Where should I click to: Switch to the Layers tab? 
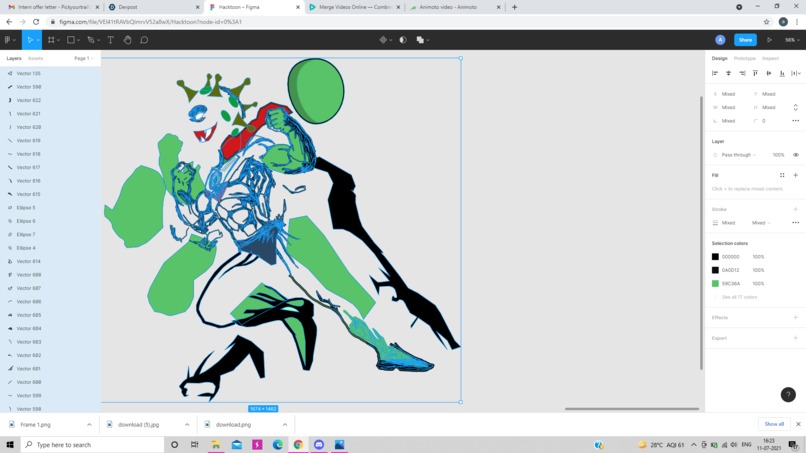point(14,58)
